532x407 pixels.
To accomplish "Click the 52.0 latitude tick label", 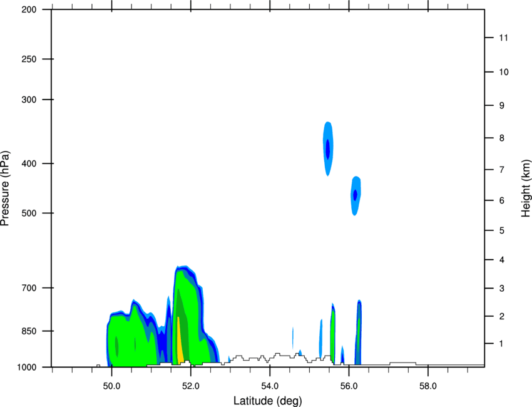I will click(x=191, y=386).
